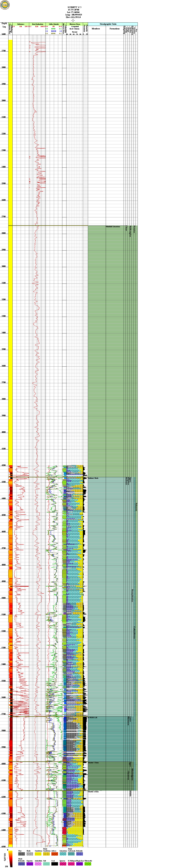Click the "Winfield Limestone" formation label
The image size is (179, 868).
pyautogui.click(x=113, y=226)
